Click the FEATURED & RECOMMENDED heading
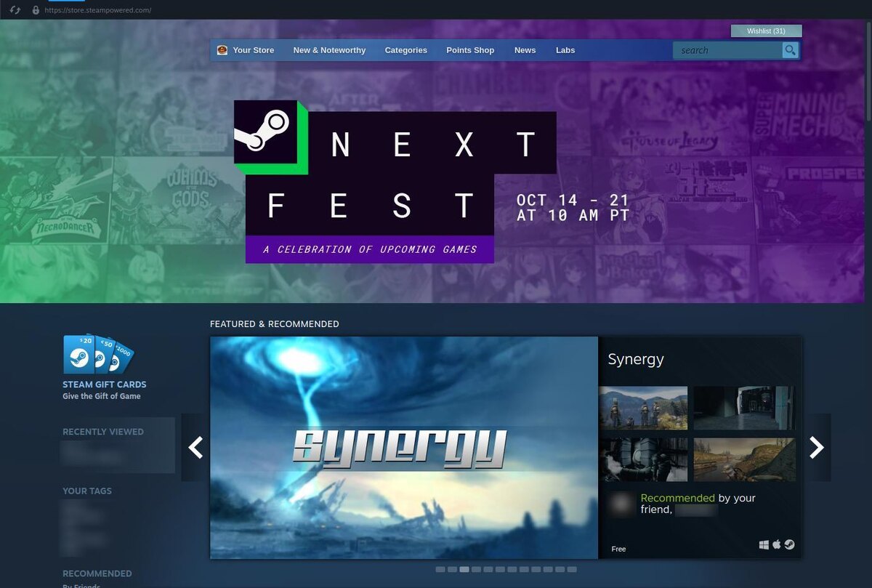This screenshot has height=588, width=872. tap(275, 324)
